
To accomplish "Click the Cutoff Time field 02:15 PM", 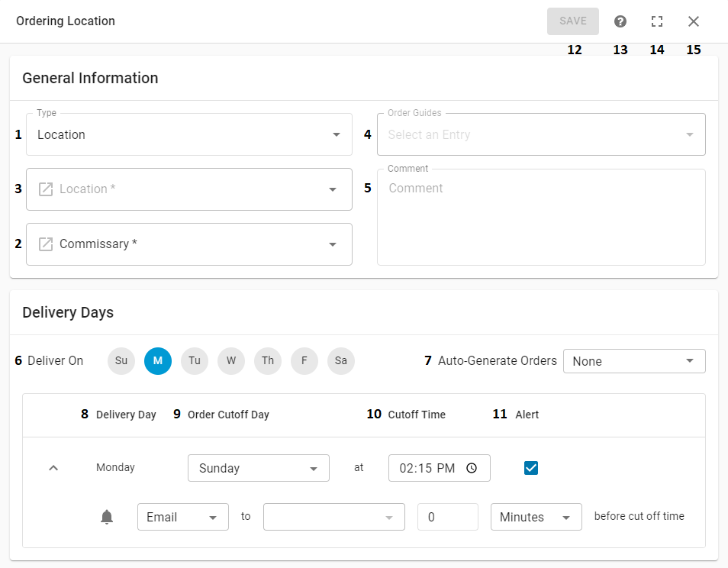I will click(440, 468).
